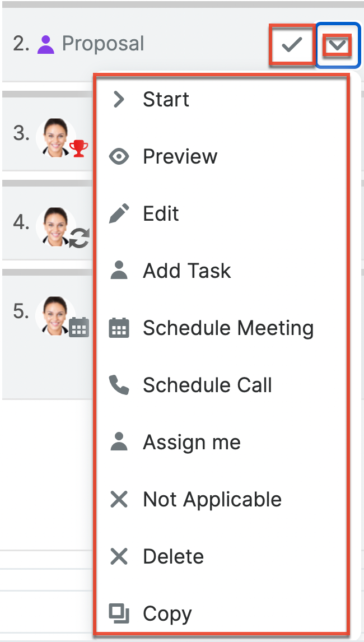
Task: Choose Assign me from the menu
Action: click(192, 443)
